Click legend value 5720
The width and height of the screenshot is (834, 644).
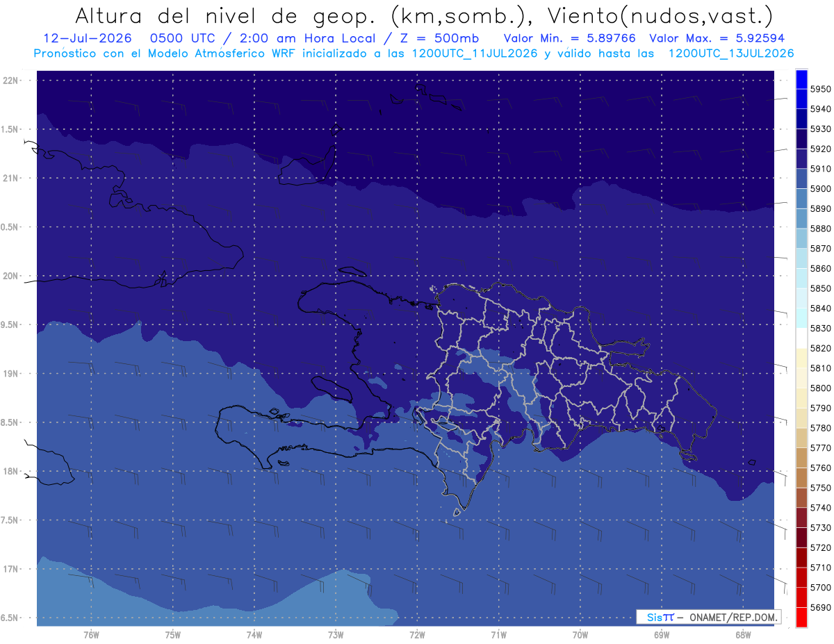tap(820, 547)
